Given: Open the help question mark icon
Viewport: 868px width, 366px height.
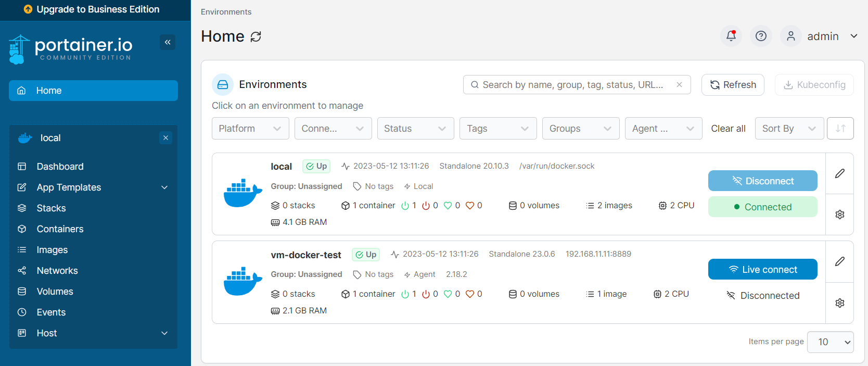Looking at the screenshot, I should point(761,36).
